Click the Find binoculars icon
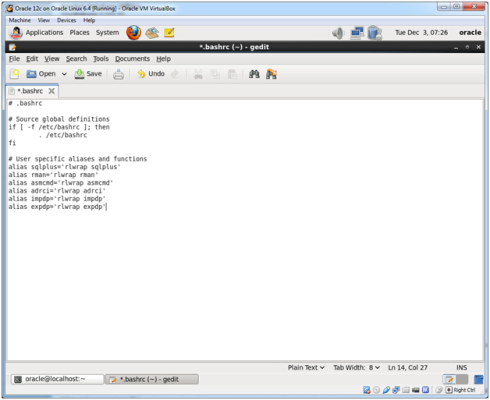490x400 pixels. point(254,74)
